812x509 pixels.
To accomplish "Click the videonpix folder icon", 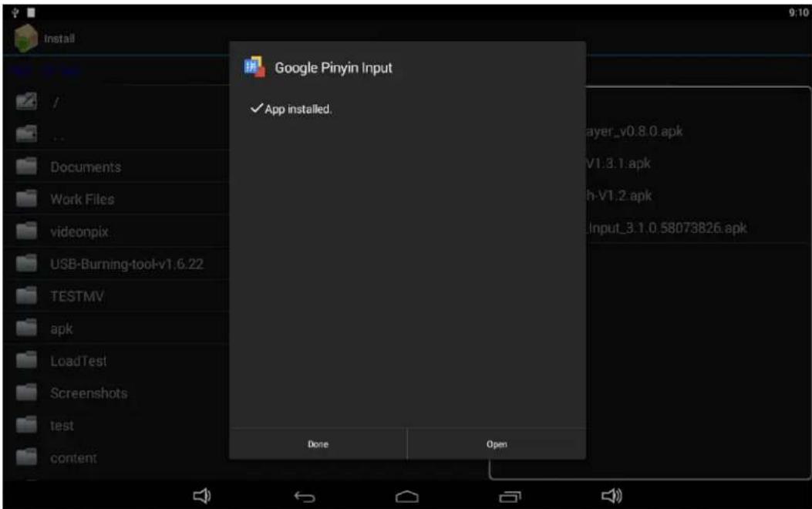I will [x=26, y=231].
